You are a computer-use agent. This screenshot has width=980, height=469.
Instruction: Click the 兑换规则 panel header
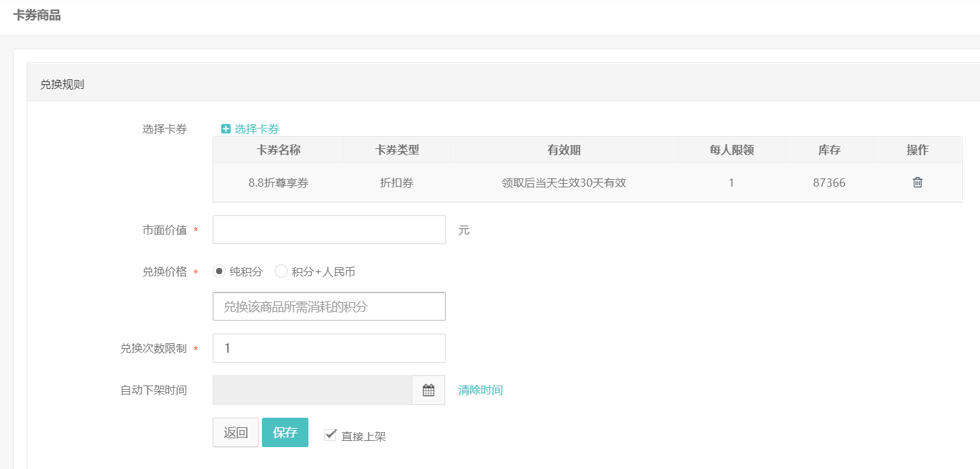coord(62,85)
